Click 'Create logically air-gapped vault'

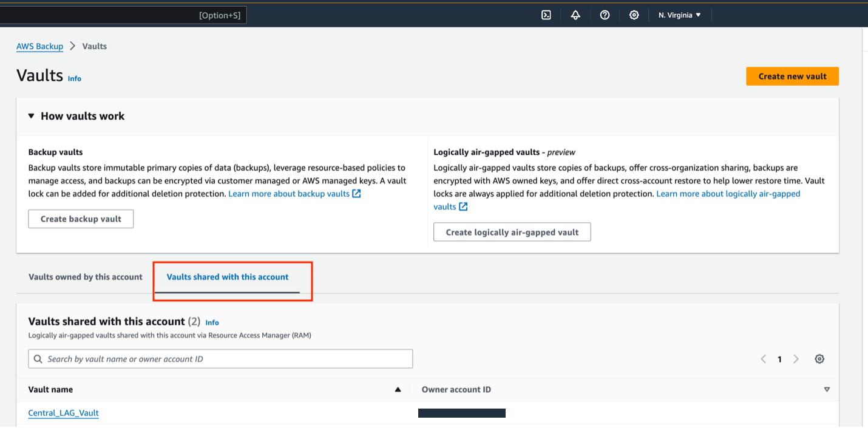(x=512, y=231)
